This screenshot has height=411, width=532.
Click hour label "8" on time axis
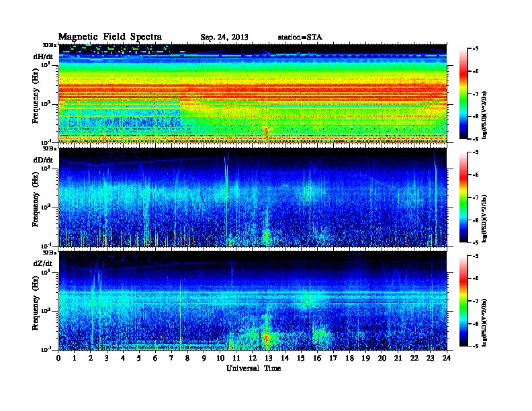point(187,358)
